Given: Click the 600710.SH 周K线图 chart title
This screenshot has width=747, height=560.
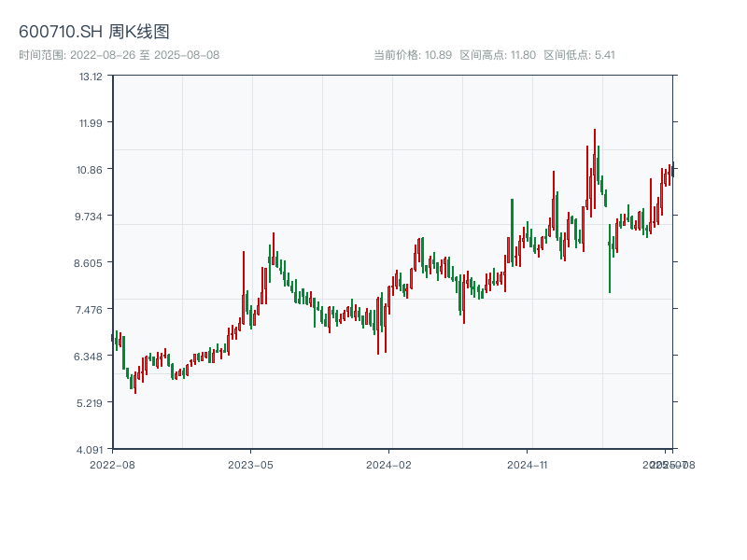Looking at the screenshot, I should click(94, 33).
